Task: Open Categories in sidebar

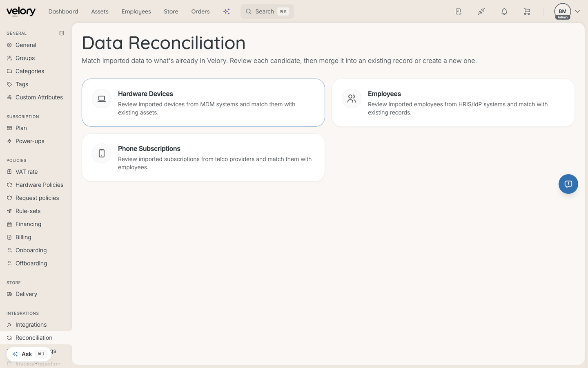Action: (36, 71)
